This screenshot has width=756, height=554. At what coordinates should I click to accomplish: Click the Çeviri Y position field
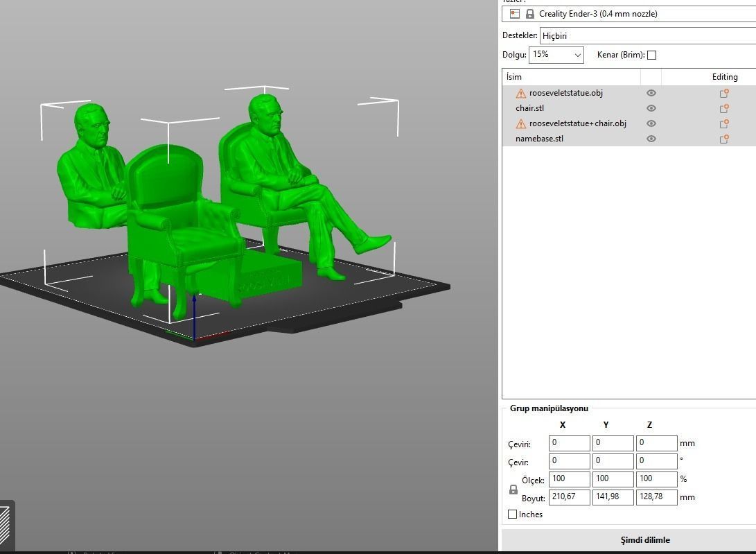tap(613, 443)
